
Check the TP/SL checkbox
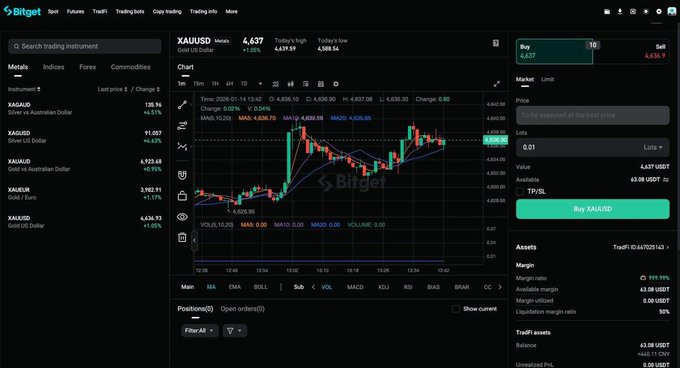[x=520, y=192]
